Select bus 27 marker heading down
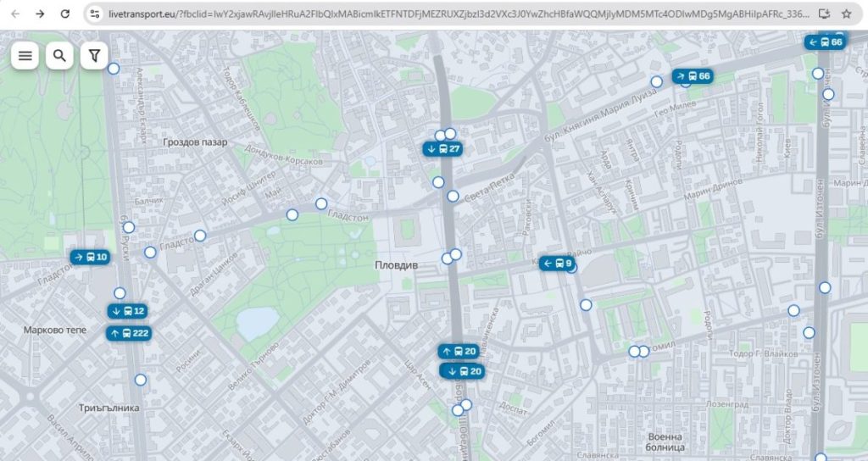Image resolution: width=868 pixels, height=461 pixels. [x=444, y=149]
